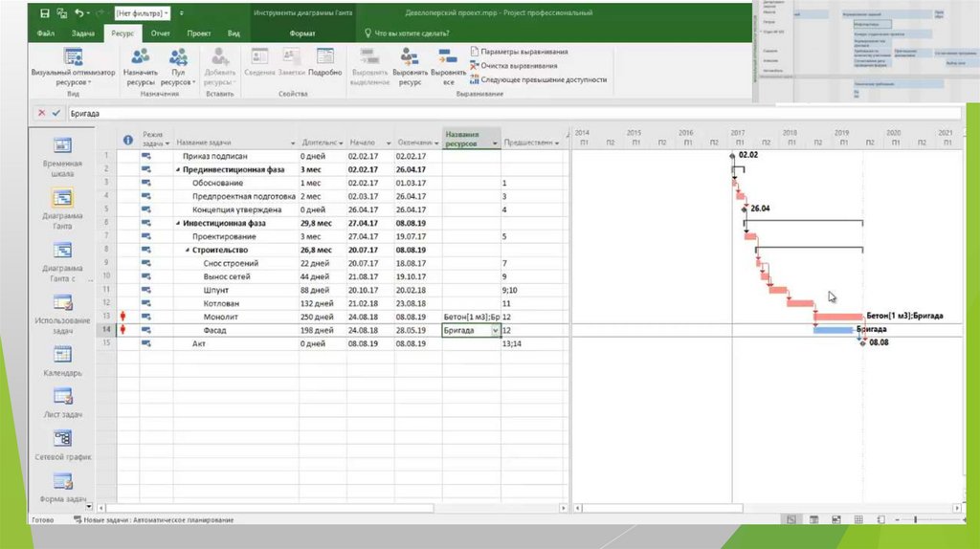This screenshot has height=549, width=980.
Task: Open the Task Sheet (Лист задач) view
Action: [x=62, y=403]
